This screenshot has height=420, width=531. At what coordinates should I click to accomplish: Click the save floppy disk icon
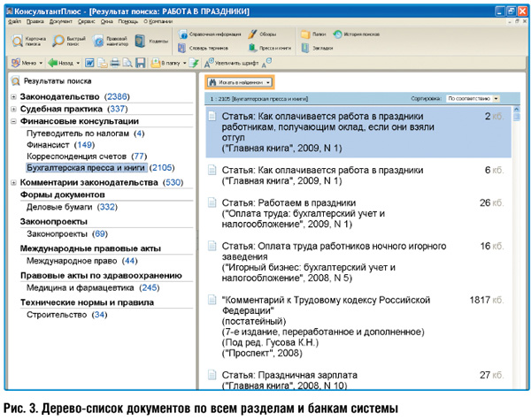click(x=140, y=63)
